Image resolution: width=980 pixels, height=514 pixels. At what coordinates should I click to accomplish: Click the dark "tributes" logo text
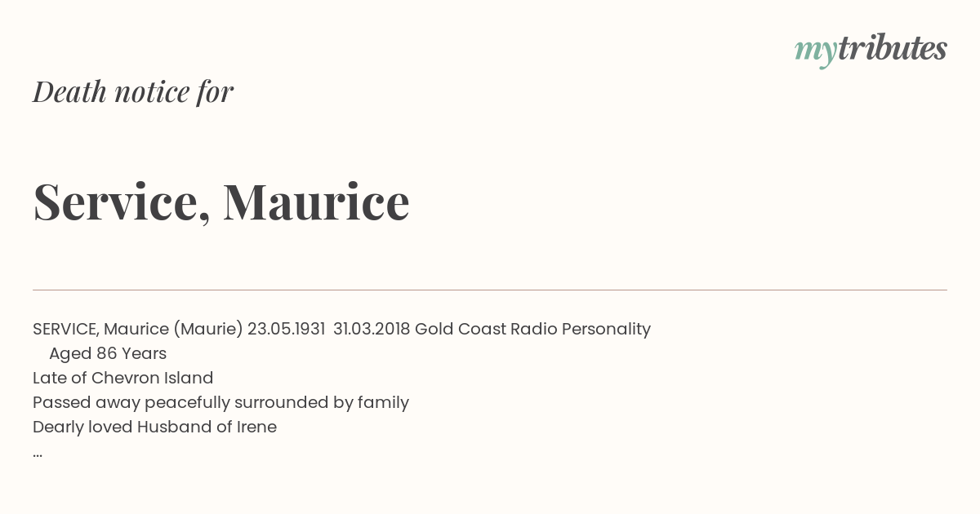coord(893,48)
